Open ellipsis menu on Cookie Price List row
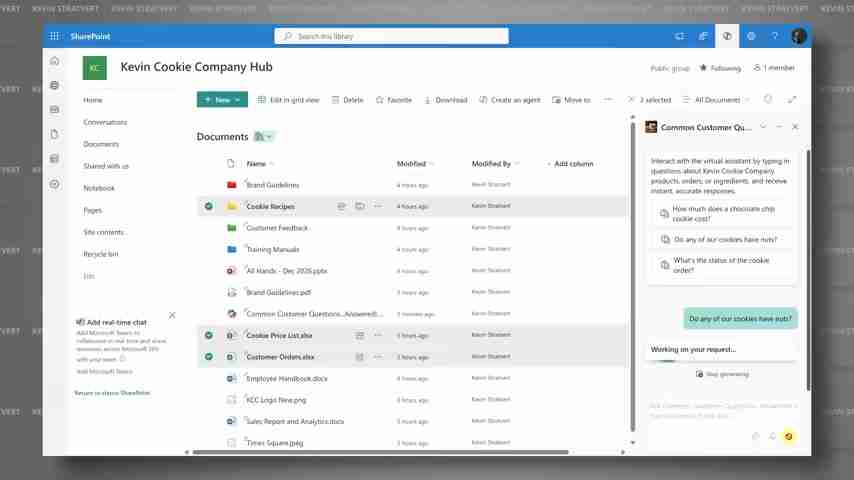Image resolution: width=854 pixels, height=480 pixels. coord(378,336)
